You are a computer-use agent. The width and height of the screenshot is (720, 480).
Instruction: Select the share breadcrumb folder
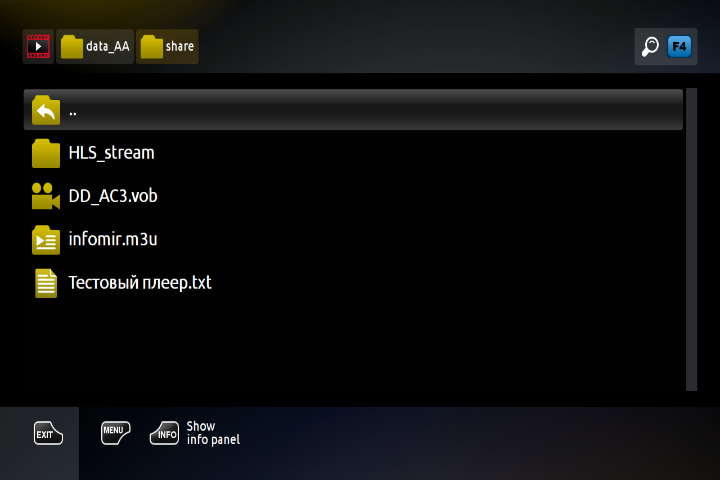167,46
